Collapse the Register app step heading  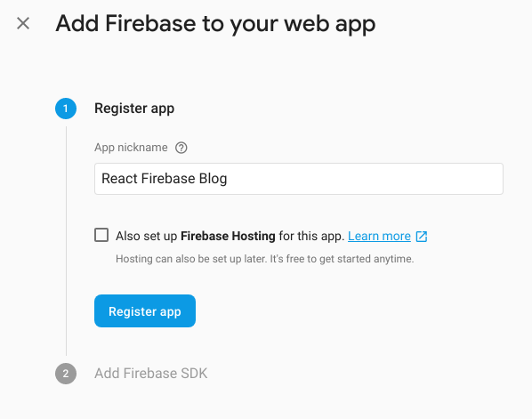(x=134, y=109)
